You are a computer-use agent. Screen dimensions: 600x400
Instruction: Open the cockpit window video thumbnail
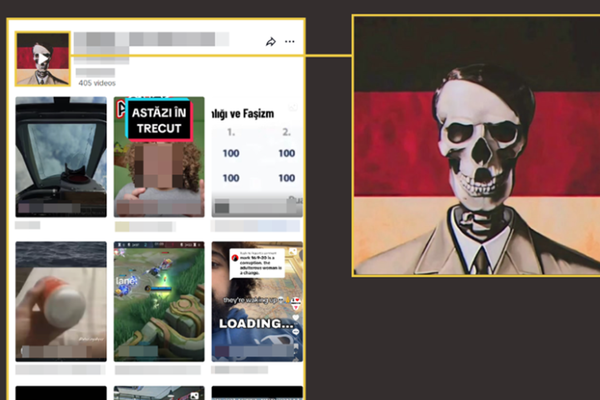point(61,156)
